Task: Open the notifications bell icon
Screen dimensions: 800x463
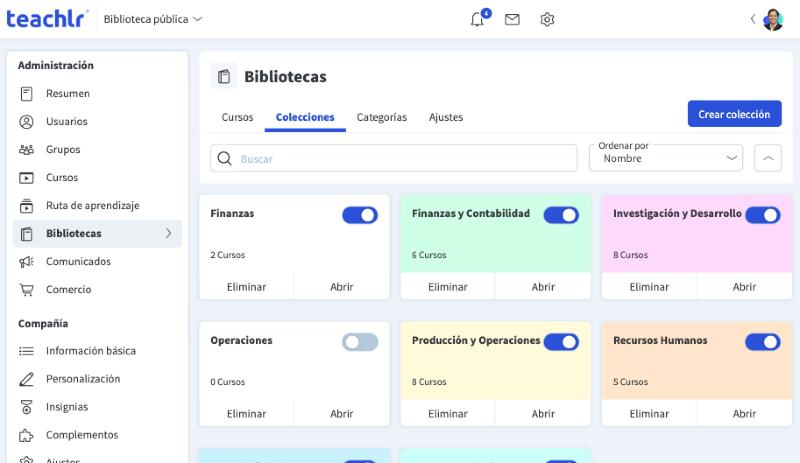Action: click(x=478, y=19)
